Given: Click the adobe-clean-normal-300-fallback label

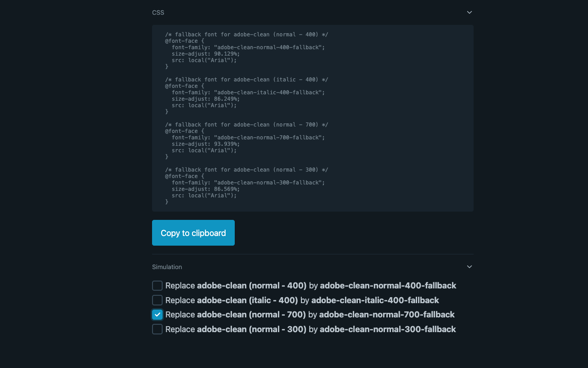Looking at the screenshot, I should point(388,329).
